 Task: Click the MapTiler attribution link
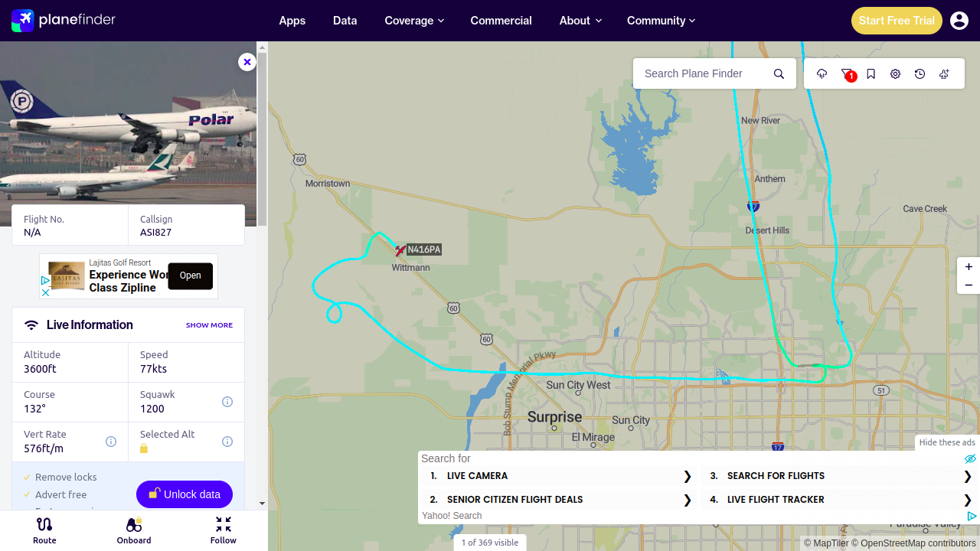click(826, 543)
